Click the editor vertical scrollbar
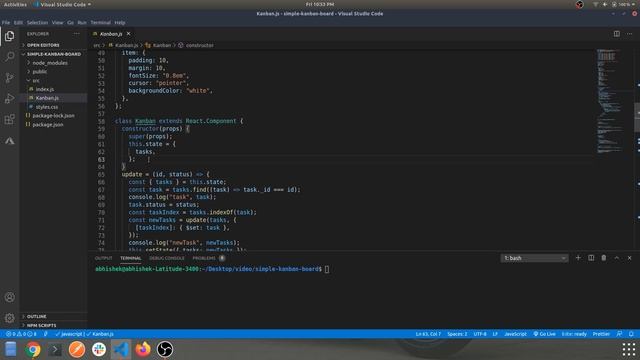Image resolution: width=640 pixels, height=360 pixels. 637,117
